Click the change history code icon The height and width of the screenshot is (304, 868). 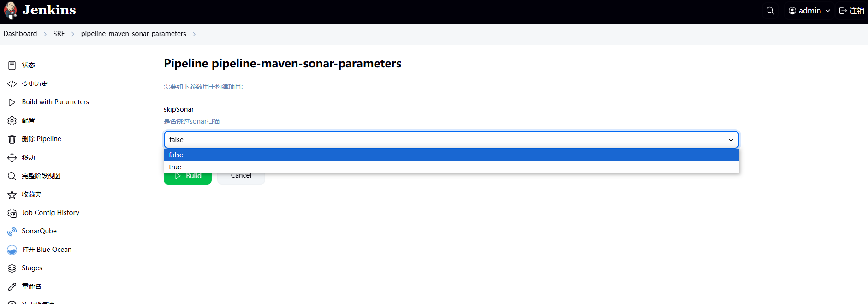[x=12, y=84]
